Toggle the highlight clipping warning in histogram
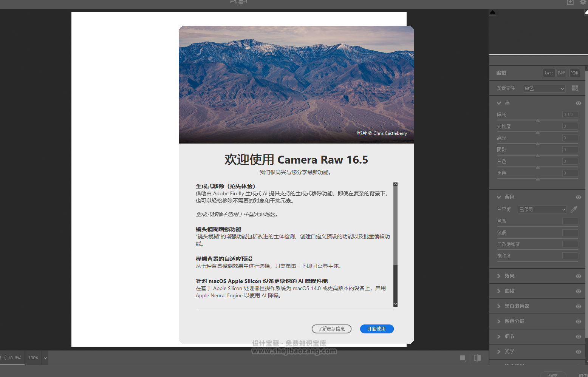The image size is (588, 377). 586,12
